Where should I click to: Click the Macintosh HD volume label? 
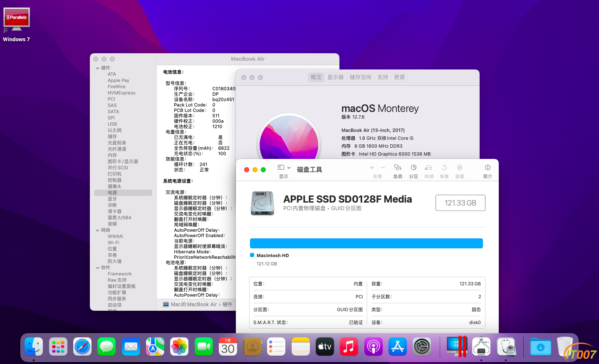272,255
